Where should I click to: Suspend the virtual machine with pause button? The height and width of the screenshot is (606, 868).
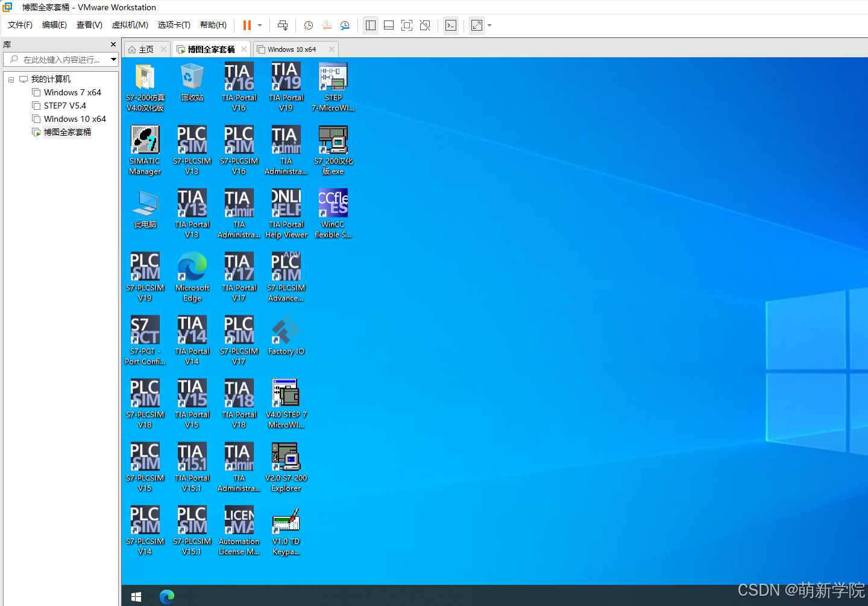click(247, 25)
